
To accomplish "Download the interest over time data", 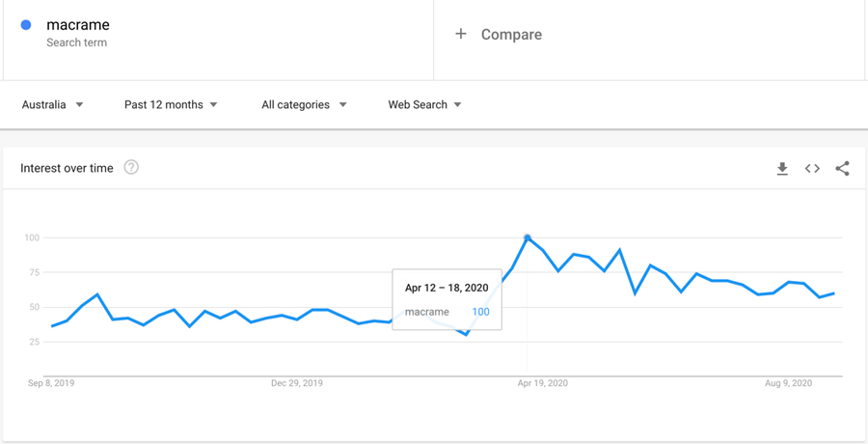I will point(782,169).
